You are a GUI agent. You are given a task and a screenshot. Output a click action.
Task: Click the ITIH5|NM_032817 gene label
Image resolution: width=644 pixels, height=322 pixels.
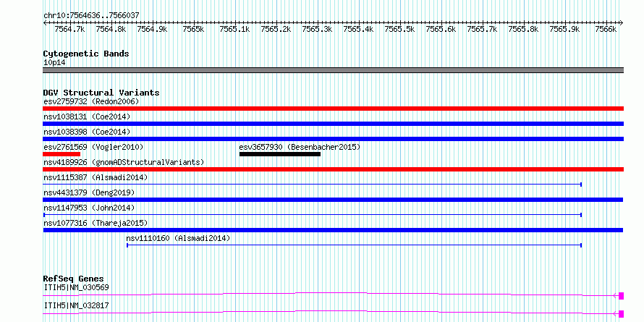[77, 305]
